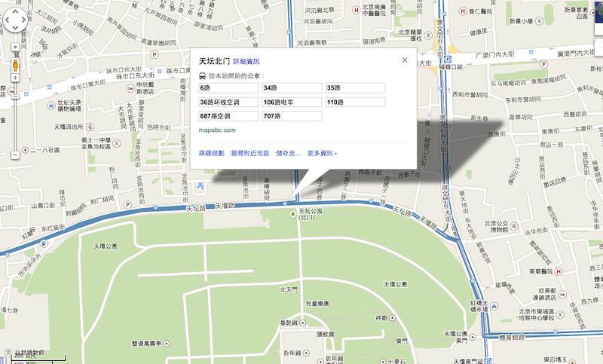Click the zoom slider handle

coord(15,96)
